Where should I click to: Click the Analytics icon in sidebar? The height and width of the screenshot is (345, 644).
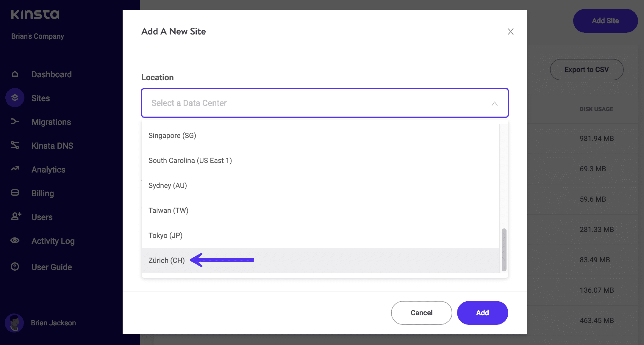[15, 169]
